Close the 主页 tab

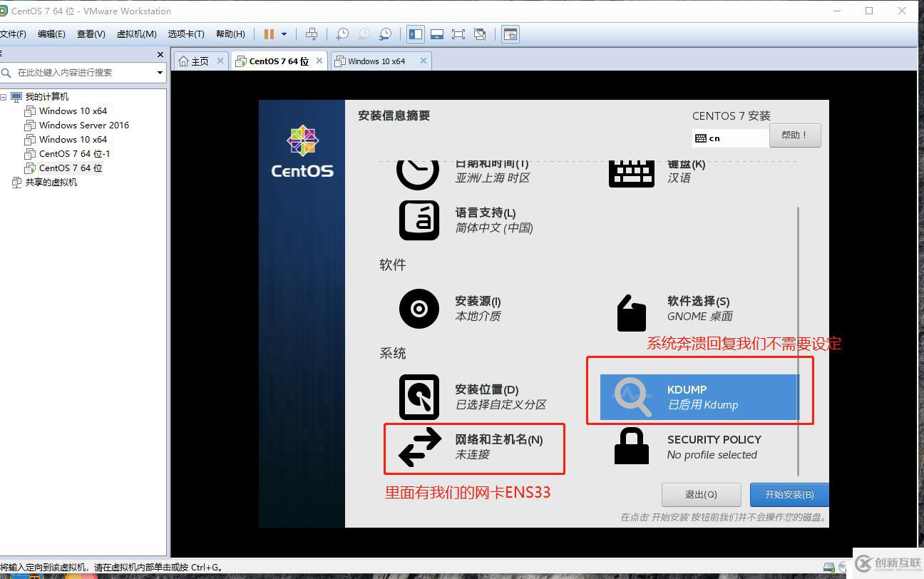coord(220,61)
